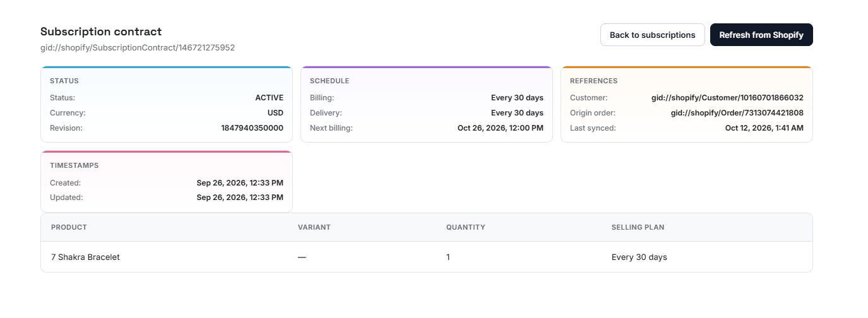The image size is (868, 318).
Task: Click the Origin order: label
Action: pos(593,113)
